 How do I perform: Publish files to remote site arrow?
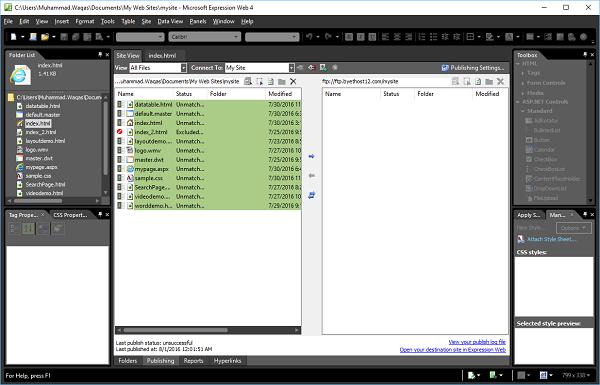point(311,156)
